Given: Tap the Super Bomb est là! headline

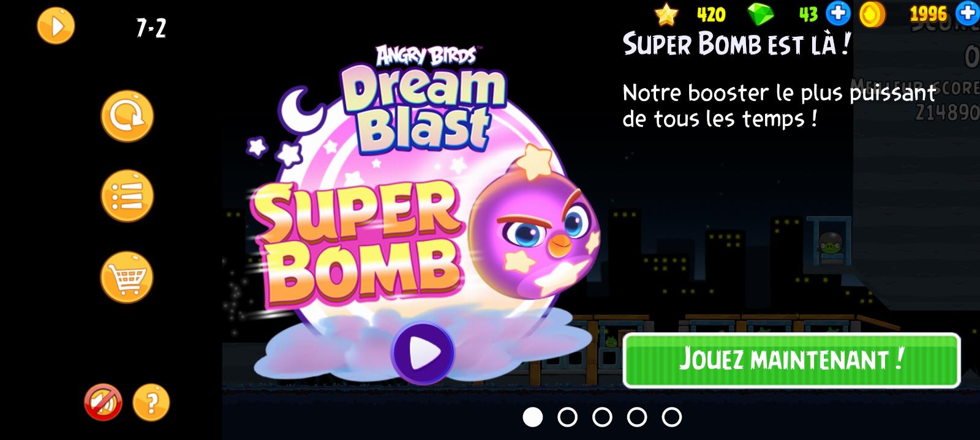Looking at the screenshot, I should (x=737, y=44).
